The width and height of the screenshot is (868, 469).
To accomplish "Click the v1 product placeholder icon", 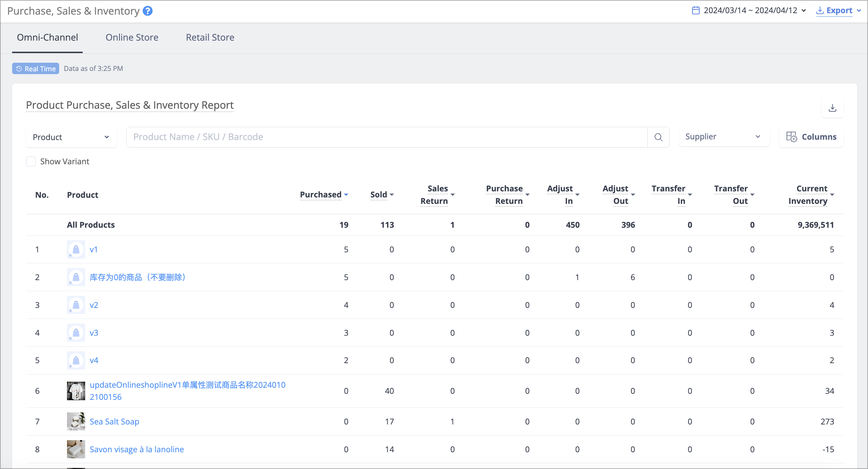I will click(76, 249).
